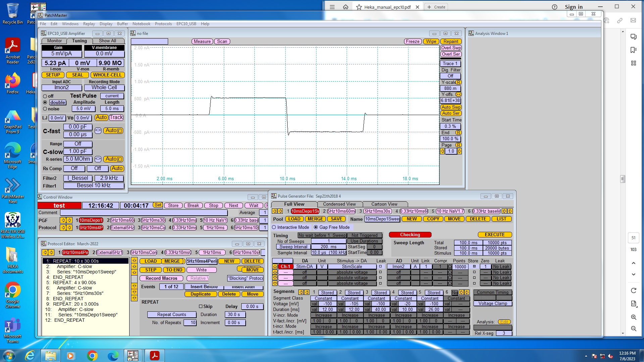Click the C-fast link arrows icon
The width and height of the screenshot is (644, 362).
98,131
